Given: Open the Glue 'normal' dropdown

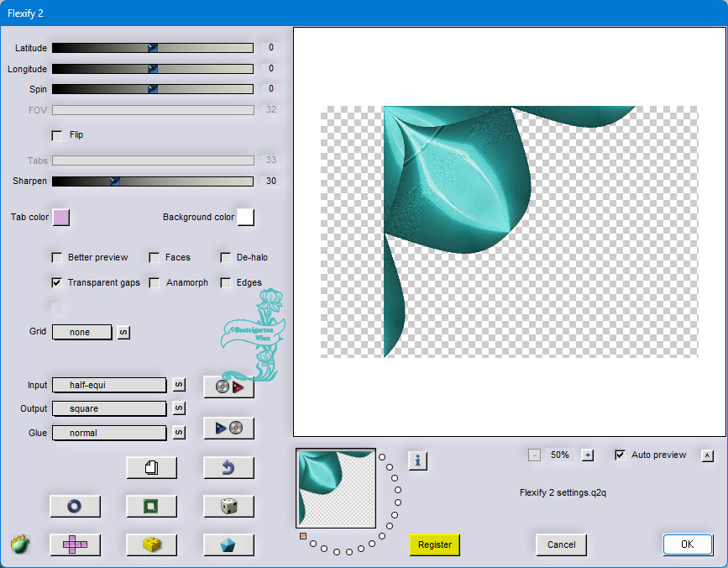Looking at the screenshot, I should click(109, 433).
